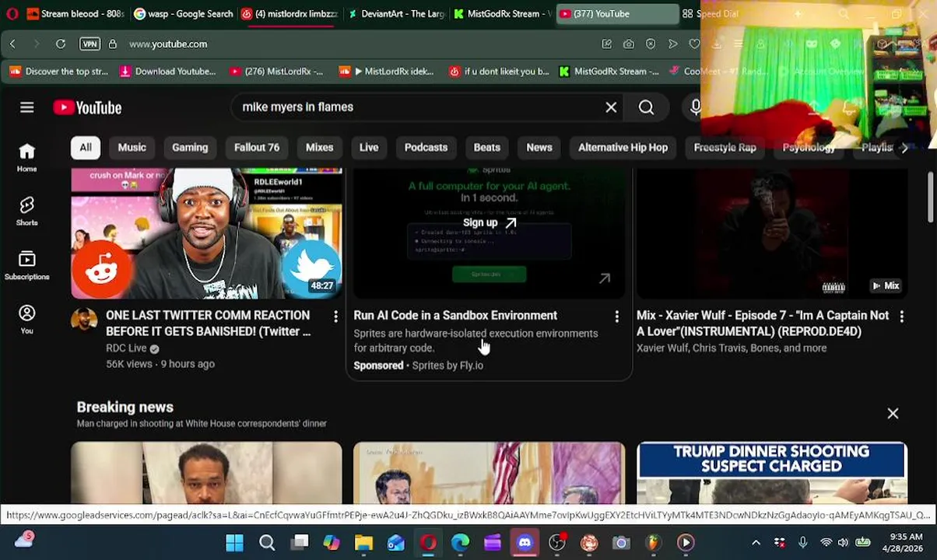Go back with browser back arrow

coord(12,44)
